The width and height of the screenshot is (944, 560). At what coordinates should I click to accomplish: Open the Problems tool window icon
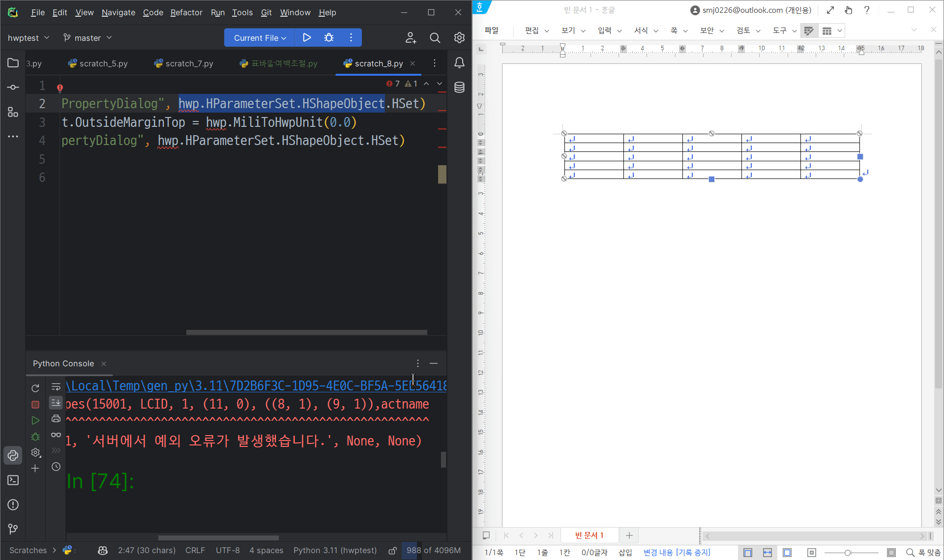[x=13, y=505]
